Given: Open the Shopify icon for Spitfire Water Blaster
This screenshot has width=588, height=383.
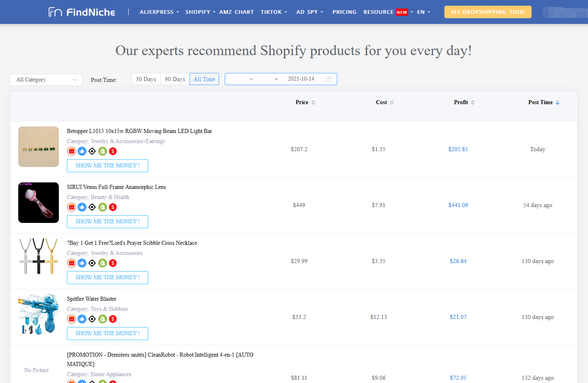Looking at the screenshot, I should click(103, 319).
